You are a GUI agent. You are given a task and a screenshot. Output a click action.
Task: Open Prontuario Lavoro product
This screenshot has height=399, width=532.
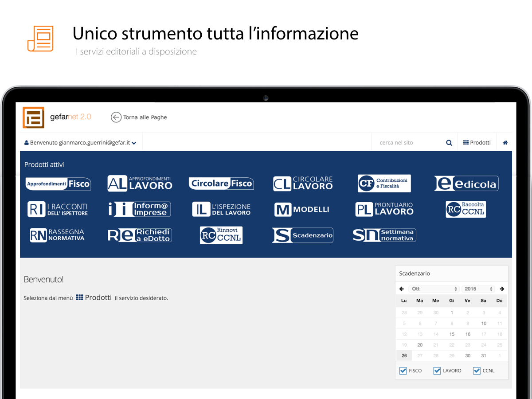pos(384,209)
